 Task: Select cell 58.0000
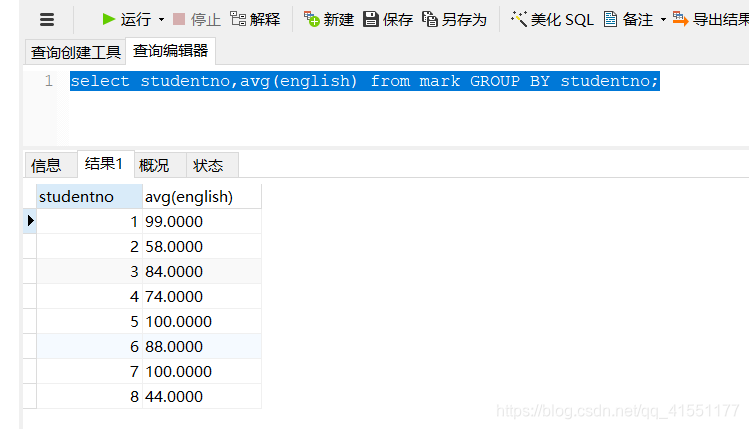(202, 246)
